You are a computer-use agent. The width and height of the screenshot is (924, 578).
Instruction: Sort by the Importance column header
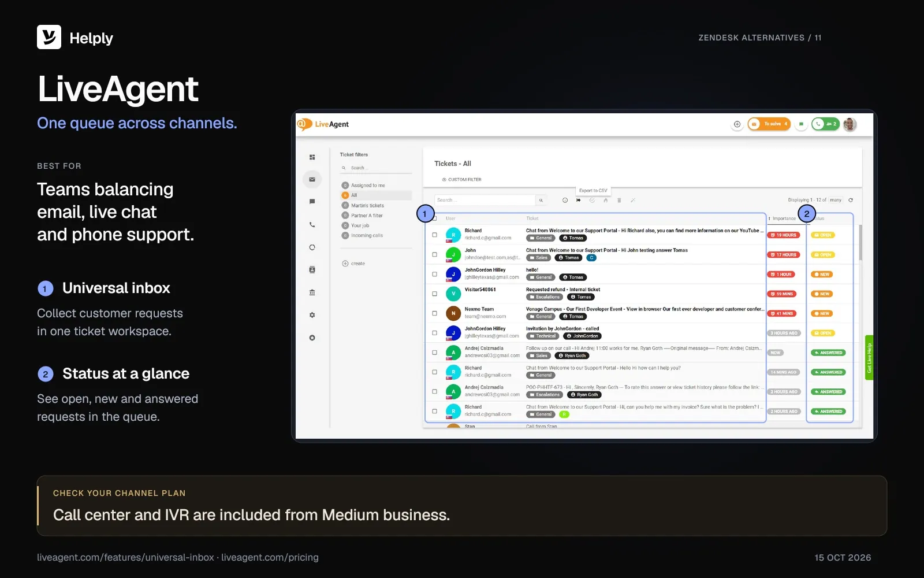coord(783,218)
